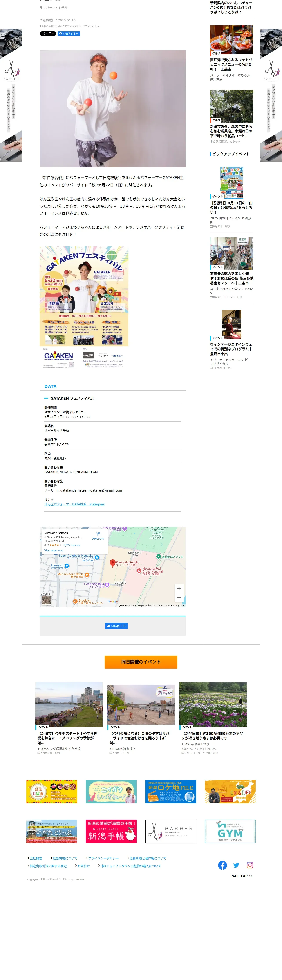
Task: Click the Car & Life banner
Action: 230,792
